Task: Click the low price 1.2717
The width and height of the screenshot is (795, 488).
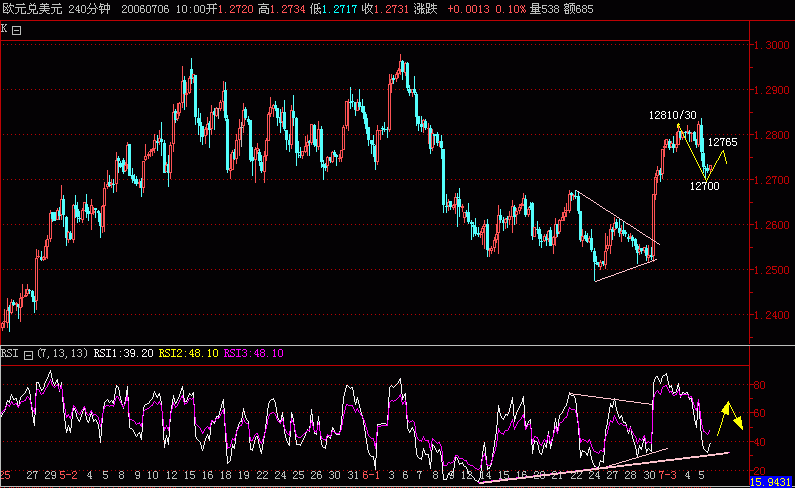Action: point(340,9)
